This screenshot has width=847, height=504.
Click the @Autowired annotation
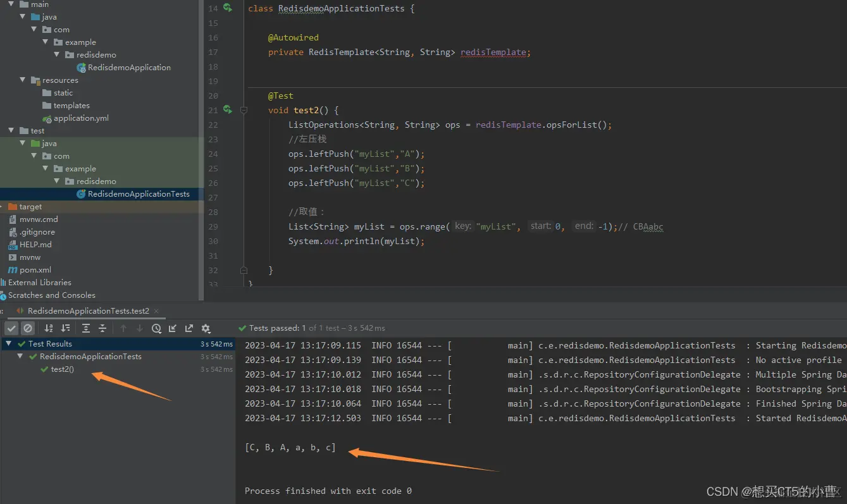point(294,38)
